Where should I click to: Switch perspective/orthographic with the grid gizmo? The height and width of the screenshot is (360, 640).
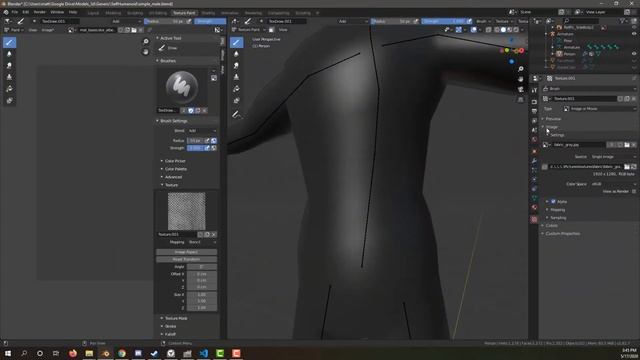(521, 100)
